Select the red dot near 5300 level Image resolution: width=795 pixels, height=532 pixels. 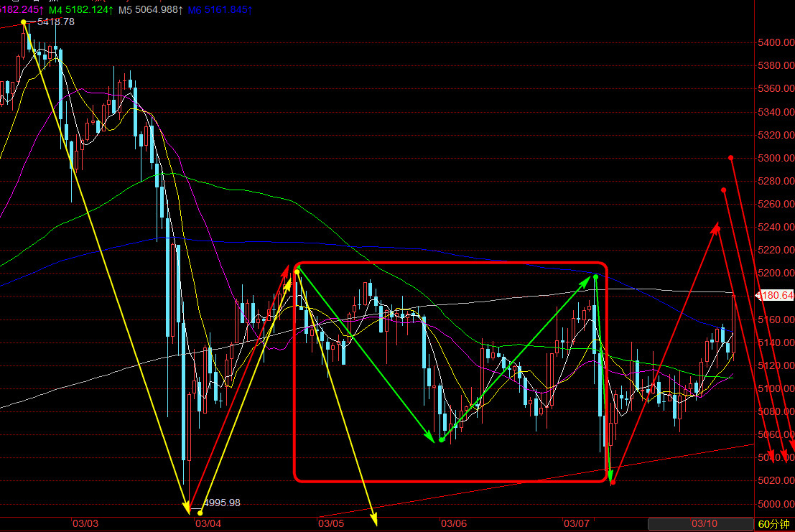click(730, 158)
